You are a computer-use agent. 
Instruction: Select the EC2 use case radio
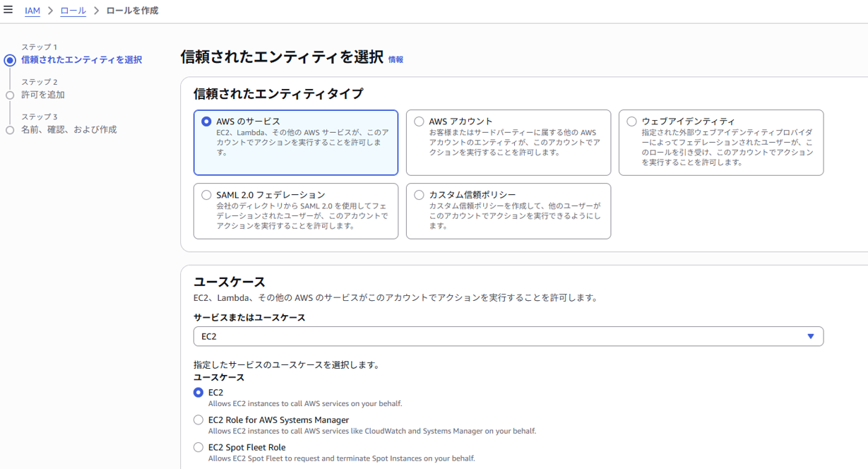pyautogui.click(x=198, y=393)
